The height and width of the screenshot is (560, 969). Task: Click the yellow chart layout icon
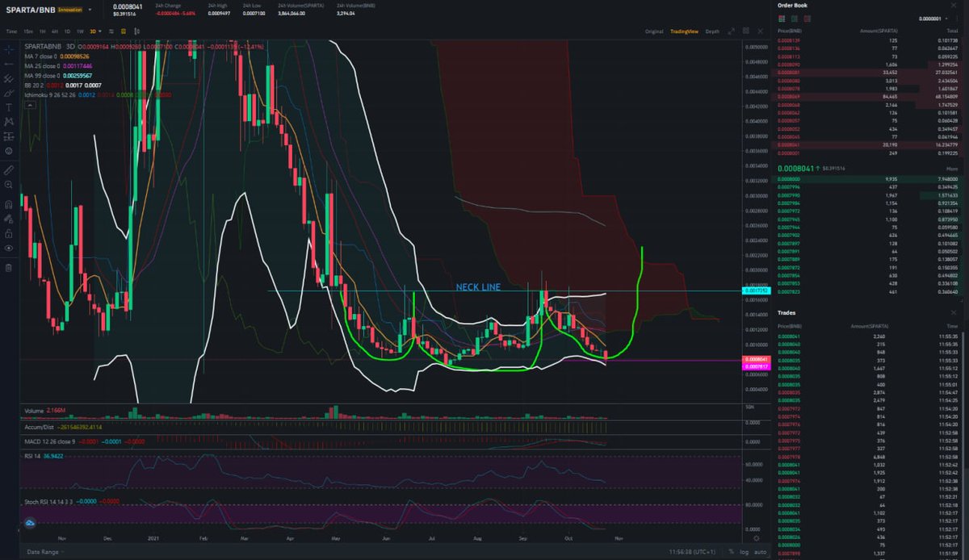124,31
